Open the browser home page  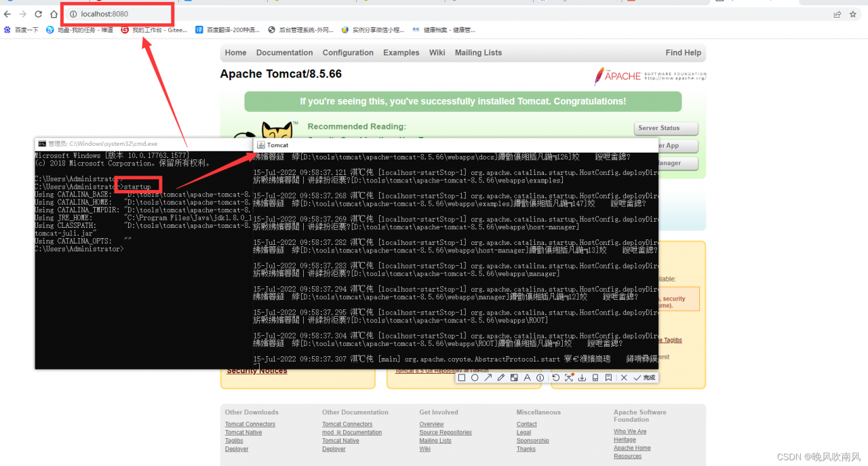point(54,14)
